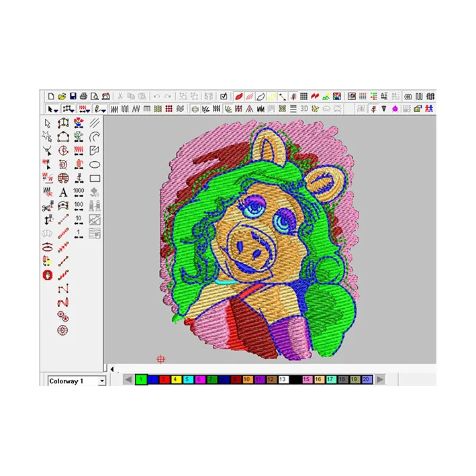The image size is (476, 476).
Task: Click the Print icon in toolbar
Action: pyautogui.click(x=83, y=97)
